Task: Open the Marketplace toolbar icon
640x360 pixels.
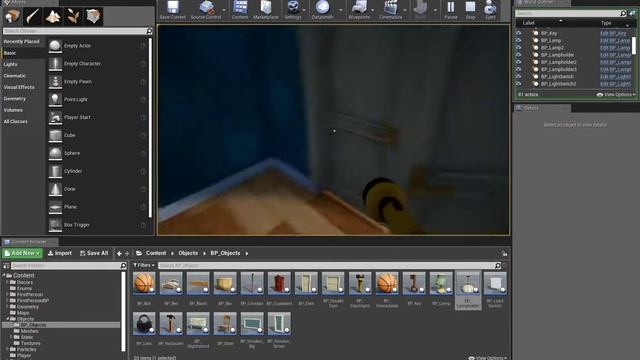Action: (266, 7)
